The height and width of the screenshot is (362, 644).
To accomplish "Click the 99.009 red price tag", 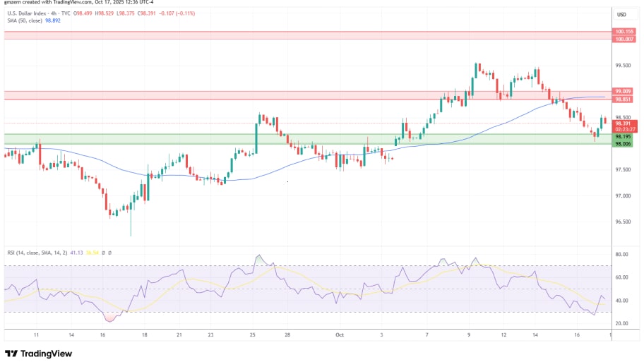I will [x=623, y=91].
